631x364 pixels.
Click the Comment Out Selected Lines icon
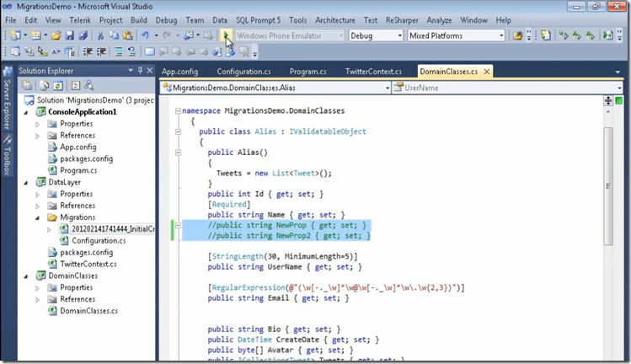click(x=118, y=51)
